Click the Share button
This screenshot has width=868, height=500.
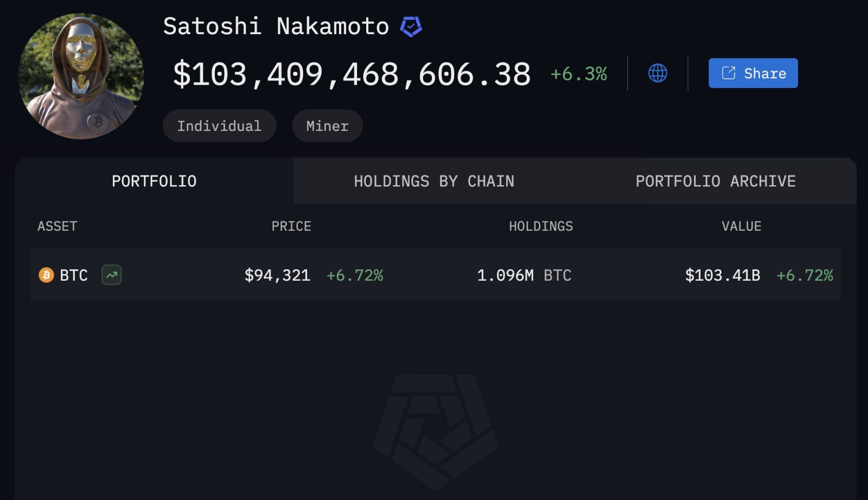tap(752, 72)
